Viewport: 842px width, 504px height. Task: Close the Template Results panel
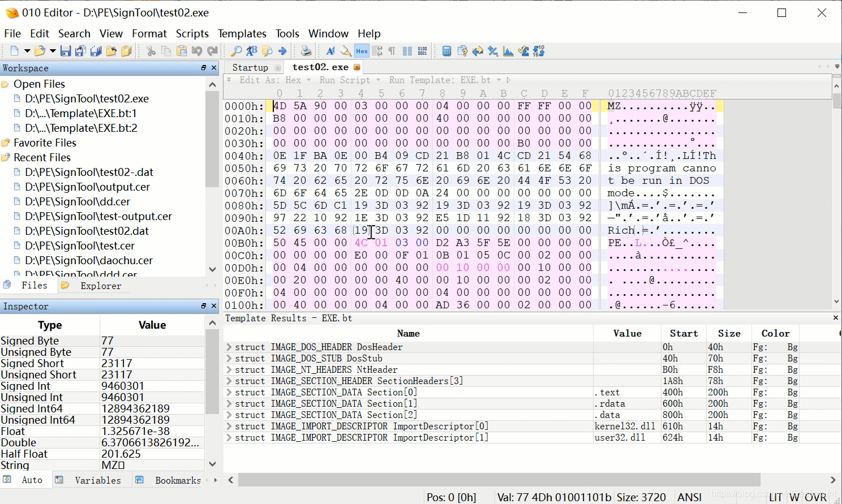point(836,318)
